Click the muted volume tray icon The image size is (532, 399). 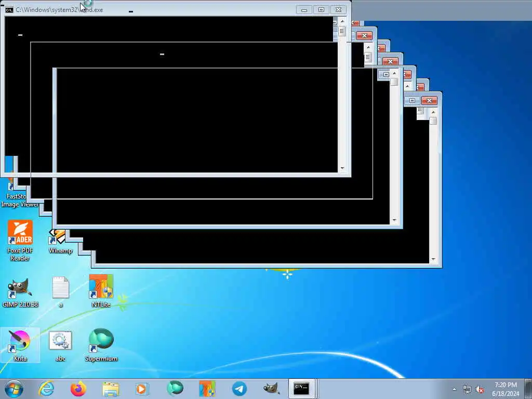[480, 390]
